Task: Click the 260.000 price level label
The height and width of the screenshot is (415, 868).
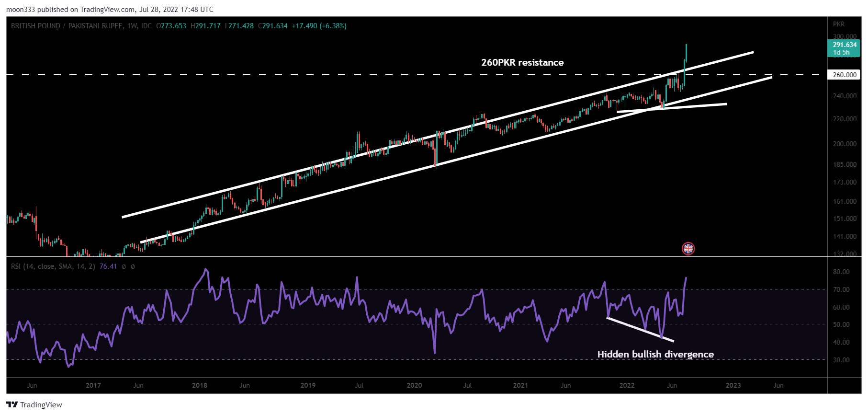Action: (845, 75)
